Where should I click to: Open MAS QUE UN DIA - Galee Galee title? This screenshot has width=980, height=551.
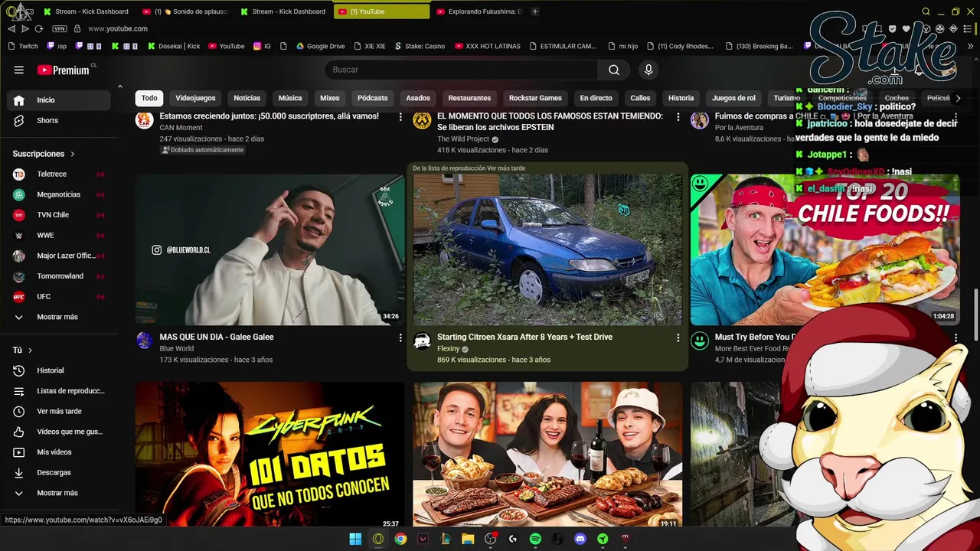[217, 337]
